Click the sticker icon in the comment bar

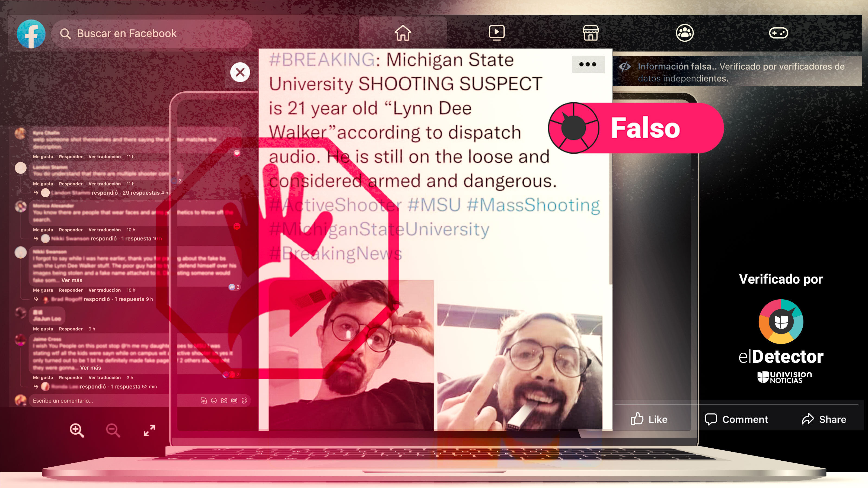[245, 401]
